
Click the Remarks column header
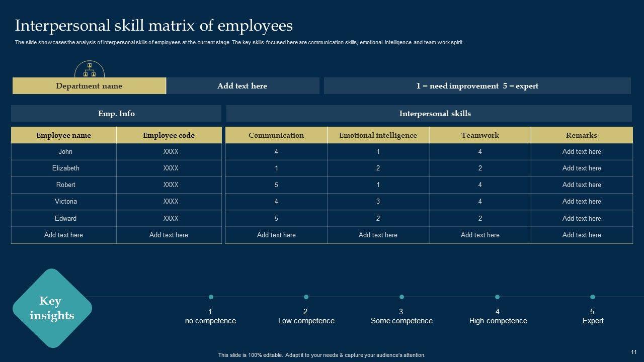point(582,135)
